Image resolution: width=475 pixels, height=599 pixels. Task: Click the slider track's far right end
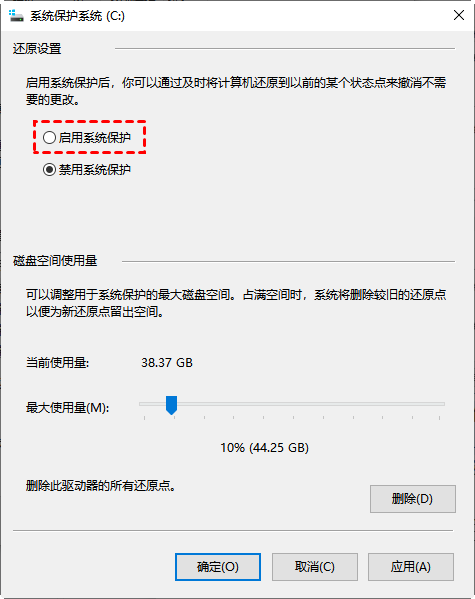tap(441, 404)
